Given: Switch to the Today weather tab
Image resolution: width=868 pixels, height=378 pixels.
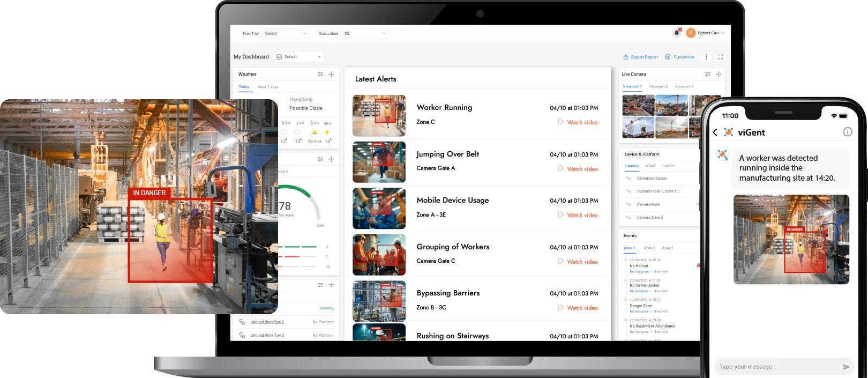Looking at the screenshot, I should (244, 87).
